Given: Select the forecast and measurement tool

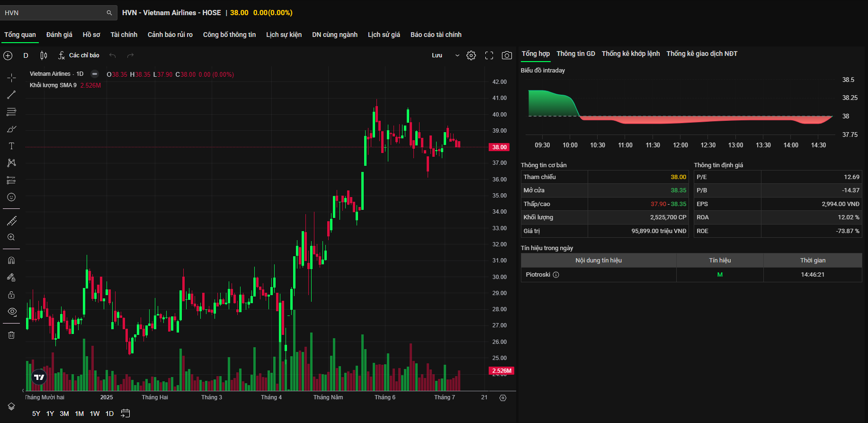Looking at the screenshot, I should [11, 180].
